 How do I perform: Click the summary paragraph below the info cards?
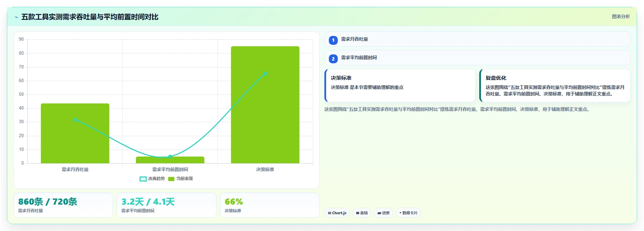(457, 109)
